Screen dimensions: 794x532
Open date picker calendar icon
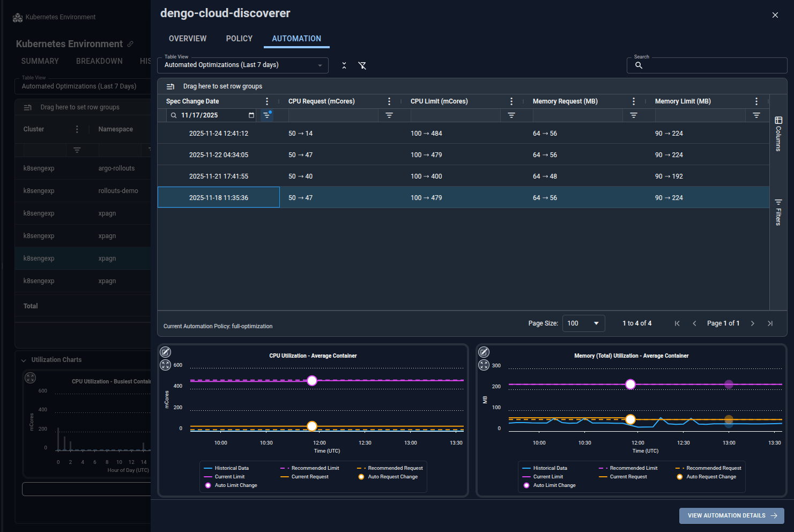pos(251,115)
